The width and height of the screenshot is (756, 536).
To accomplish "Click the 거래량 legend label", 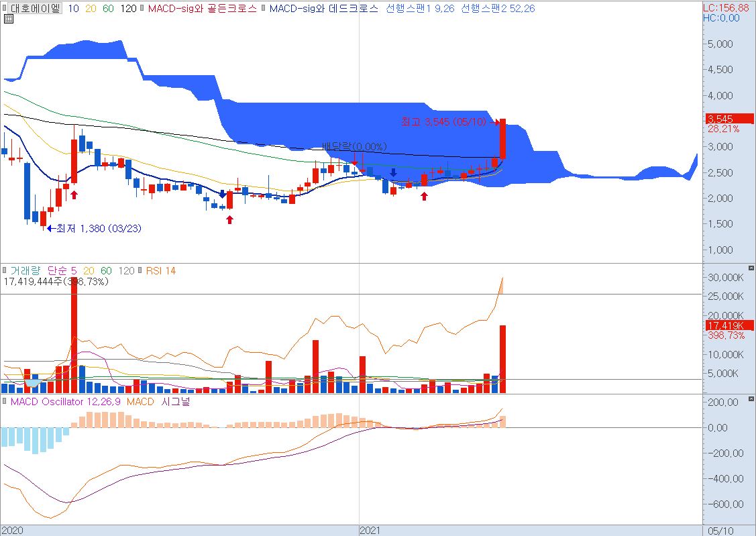I will click(25, 270).
